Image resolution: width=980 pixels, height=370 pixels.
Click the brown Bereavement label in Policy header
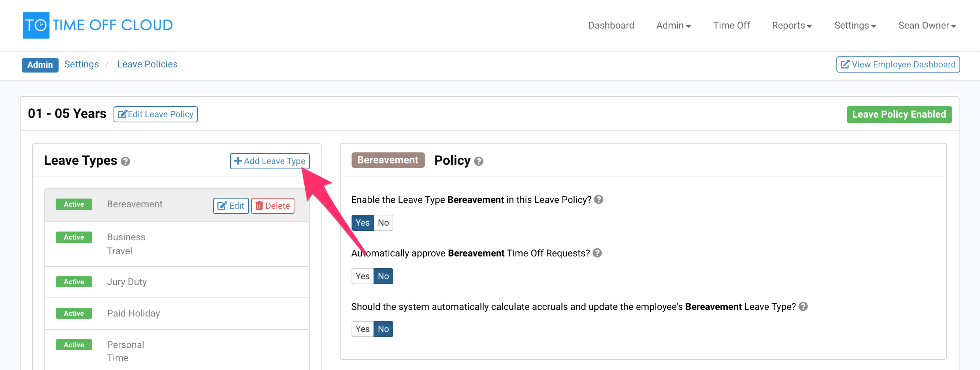pos(388,160)
